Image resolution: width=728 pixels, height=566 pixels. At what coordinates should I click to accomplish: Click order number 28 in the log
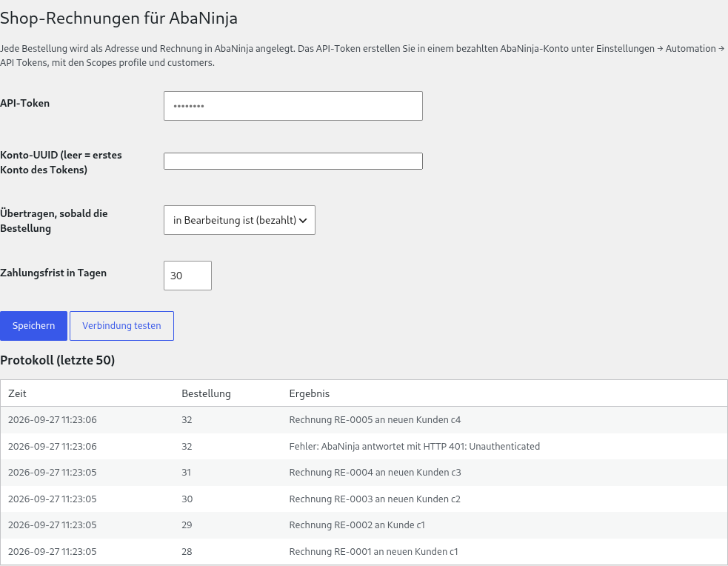pos(187,551)
